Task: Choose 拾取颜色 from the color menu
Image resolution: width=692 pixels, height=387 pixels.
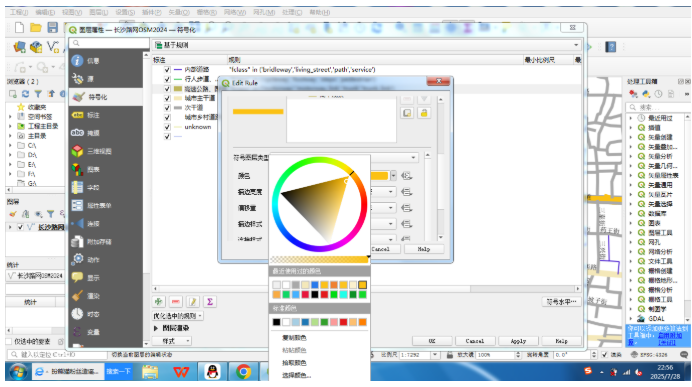Action: click(294, 363)
